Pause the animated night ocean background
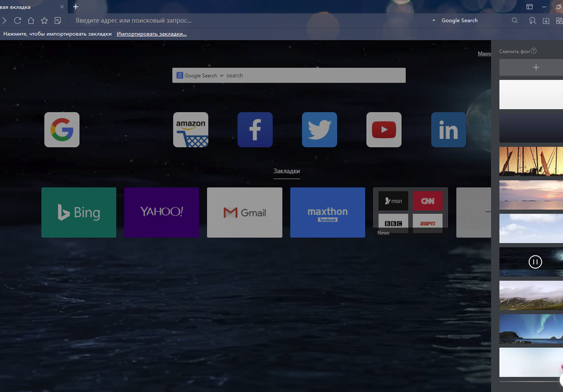The width and height of the screenshot is (563, 392). [535, 262]
